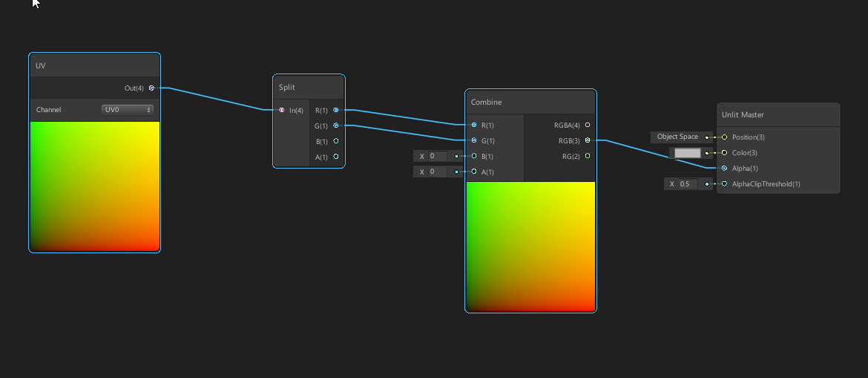
Task: Click the Split node B(1) output port
Action: pos(336,141)
